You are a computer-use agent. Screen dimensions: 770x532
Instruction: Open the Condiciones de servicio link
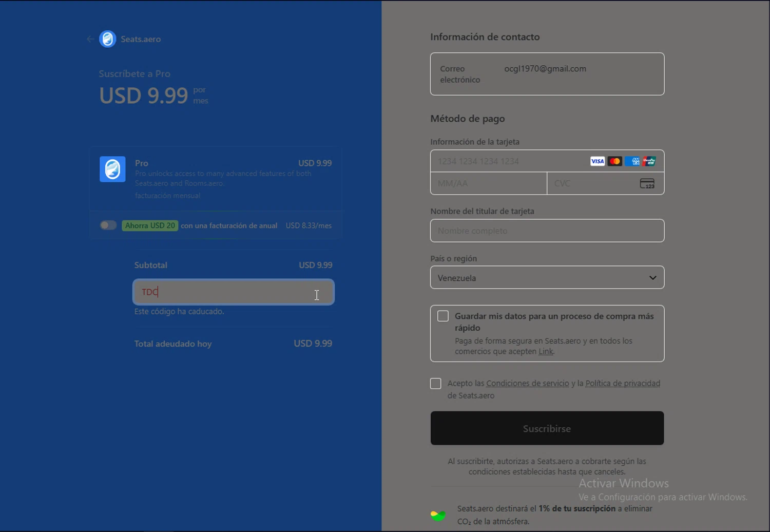(528, 383)
